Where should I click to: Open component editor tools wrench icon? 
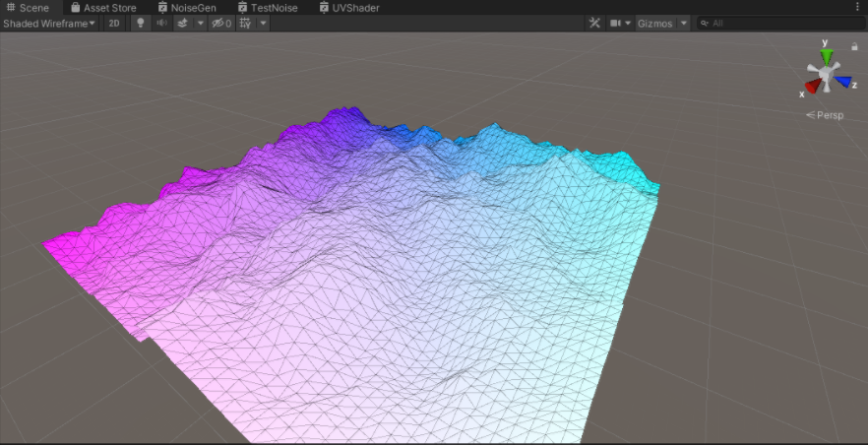[x=594, y=23]
